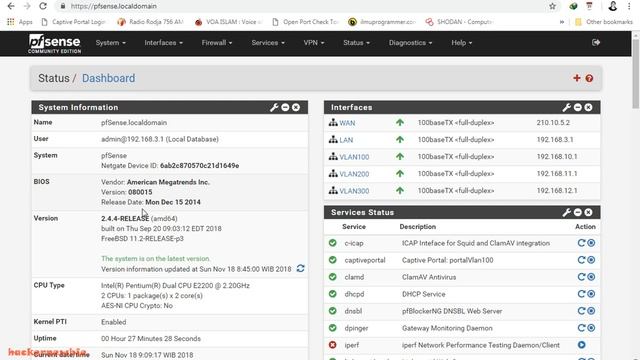Click the logout icon in navbar
Screen dimensions: 640x360
(x=596, y=42)
